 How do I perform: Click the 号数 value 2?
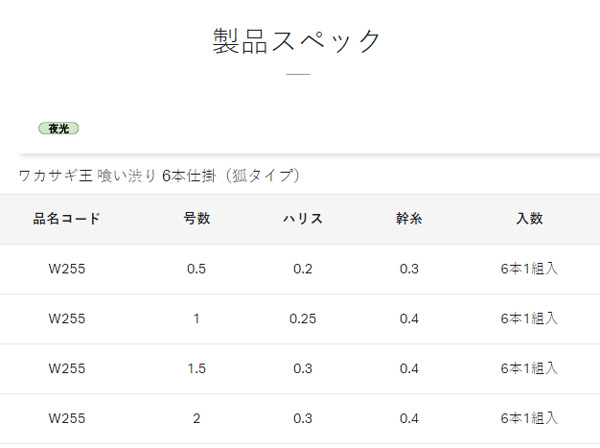(196, 418)
